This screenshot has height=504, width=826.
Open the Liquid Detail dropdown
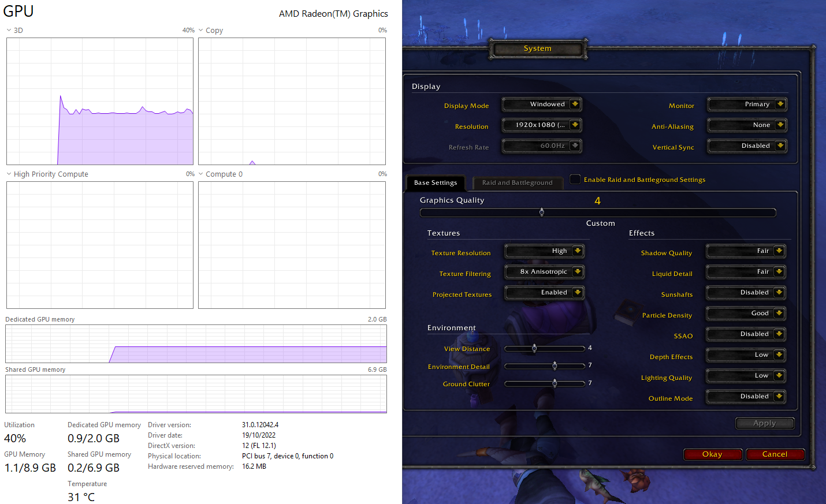[746, 272]
